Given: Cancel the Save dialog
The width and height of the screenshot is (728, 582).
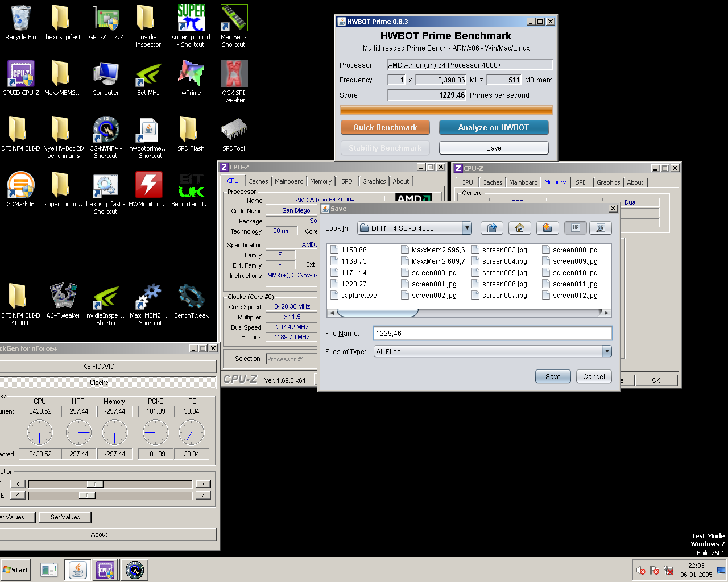Looking at the screenshot, I should (594, 376).
